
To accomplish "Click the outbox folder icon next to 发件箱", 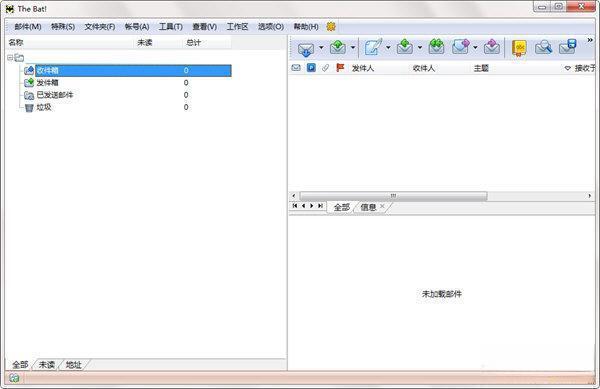I will click(29, 83).
